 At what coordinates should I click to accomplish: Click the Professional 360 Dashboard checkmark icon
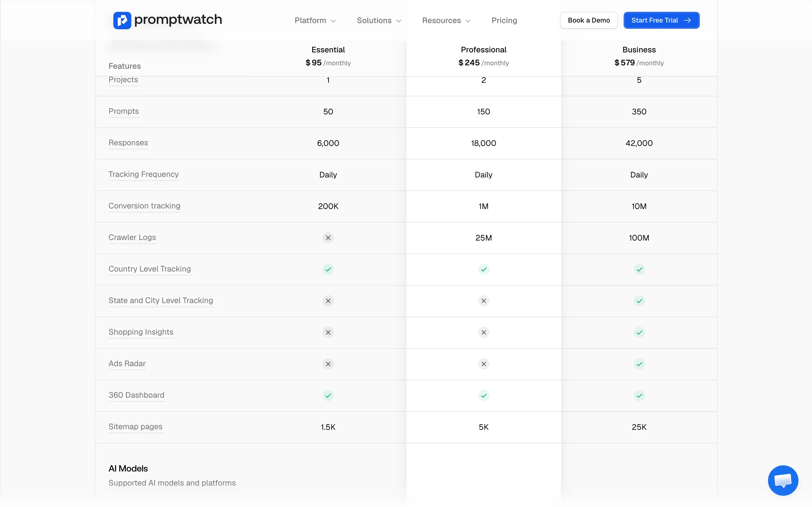click(484, 395)
